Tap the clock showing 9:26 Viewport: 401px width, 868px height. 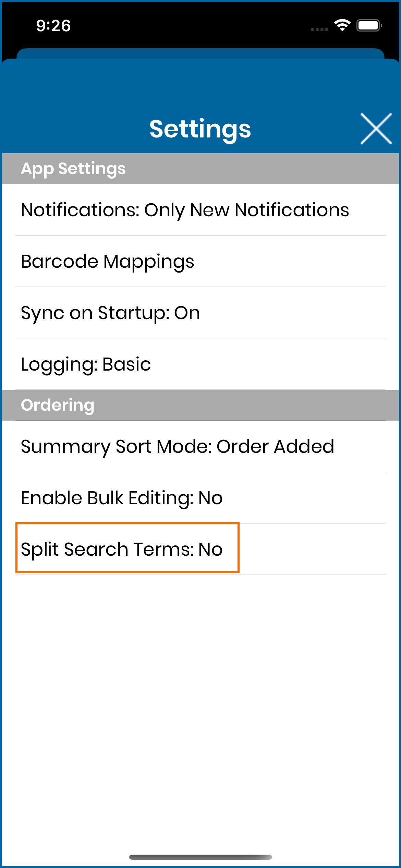click(53, 26)
